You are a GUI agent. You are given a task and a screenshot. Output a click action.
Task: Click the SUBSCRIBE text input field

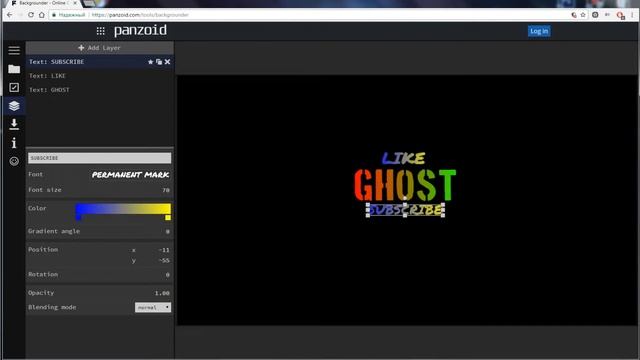tap(100, 158)
